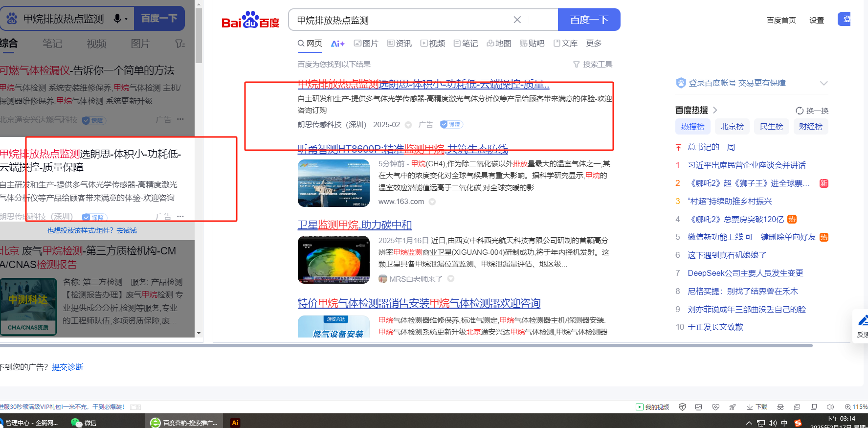This screenshot has width=868, height=428.
Task: Select the 网页 tab on desktop results
Action: pos(310,44)
